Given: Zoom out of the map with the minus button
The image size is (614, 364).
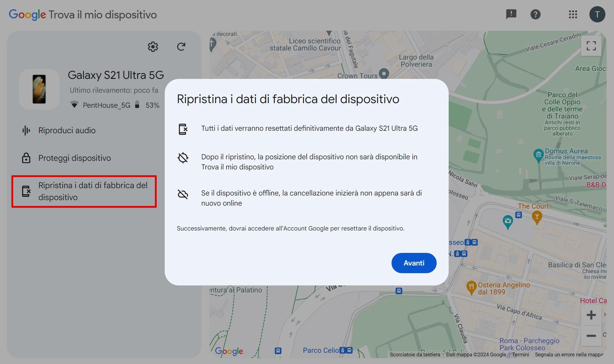Looking at the screenshot, I should coord(591,335).
